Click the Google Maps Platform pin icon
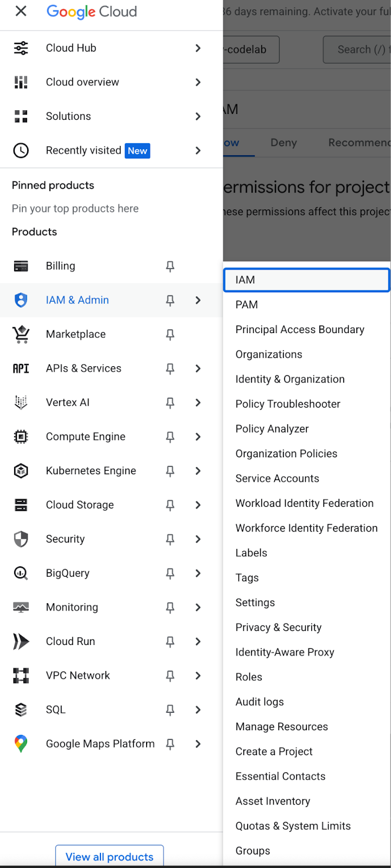Image resolution: width=391 pixels, height=868 pixels. pos(21,744)
